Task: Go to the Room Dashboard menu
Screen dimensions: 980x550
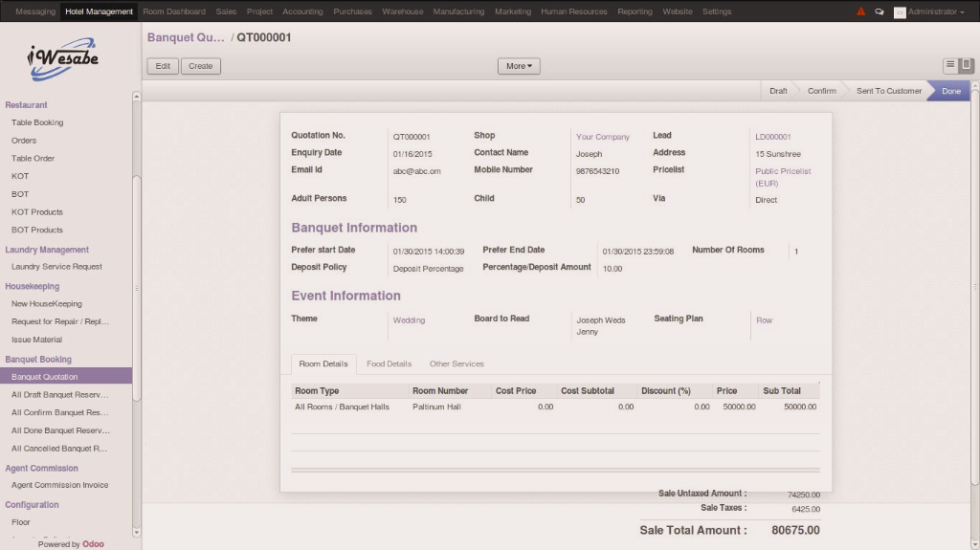Action: [x=174, y=11]
